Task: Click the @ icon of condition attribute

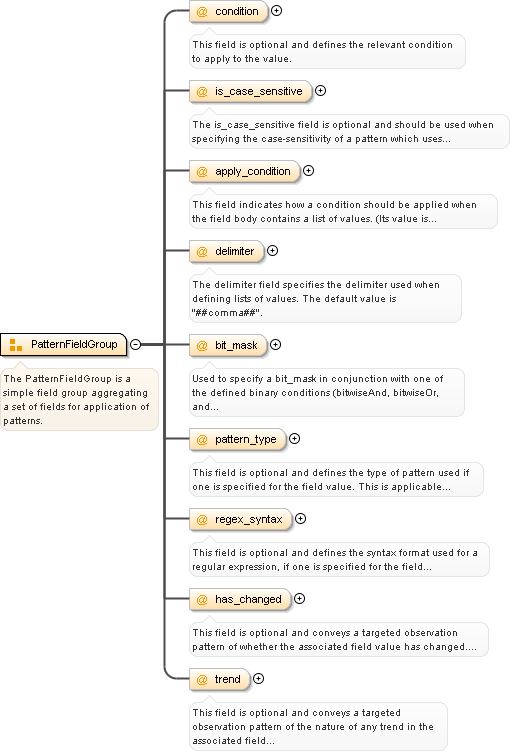Action: [x=202, y=12]
